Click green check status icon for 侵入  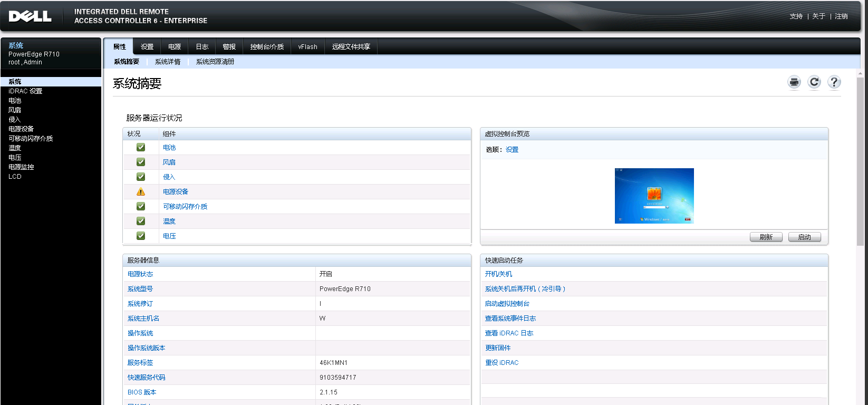tap(141, 177)
